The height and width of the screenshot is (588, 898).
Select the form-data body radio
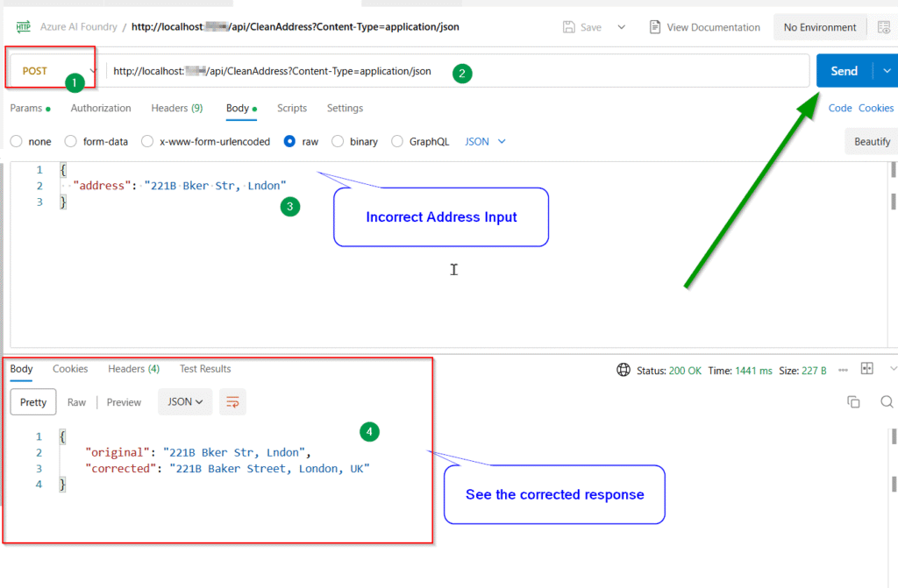pyautogui.click(x=70, y=141)
